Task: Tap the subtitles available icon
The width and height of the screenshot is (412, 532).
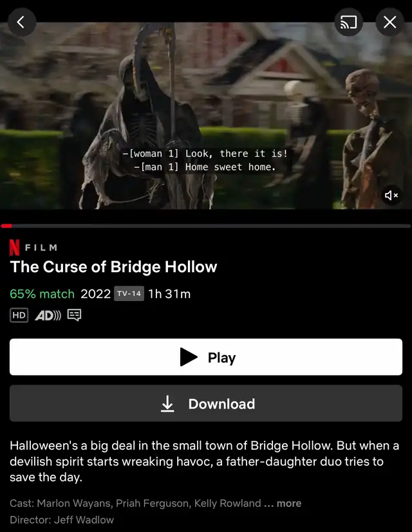Action: [74, 315]
